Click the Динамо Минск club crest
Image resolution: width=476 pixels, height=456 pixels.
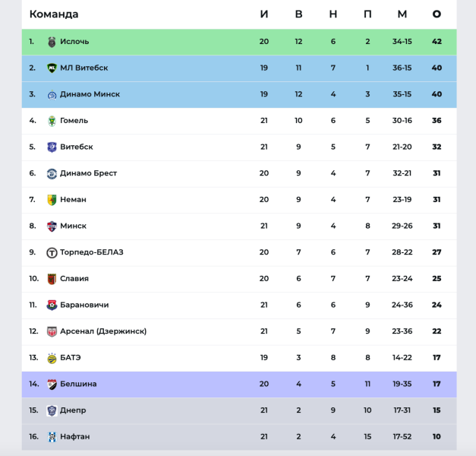[52, 95]
